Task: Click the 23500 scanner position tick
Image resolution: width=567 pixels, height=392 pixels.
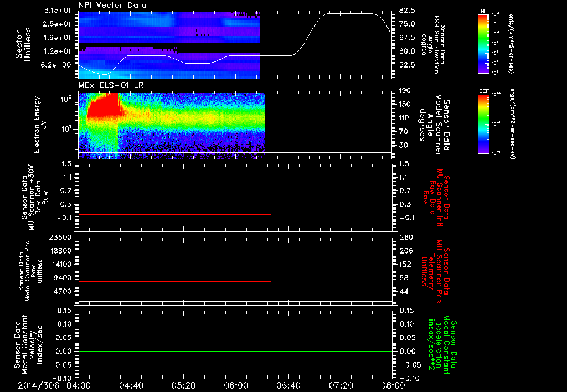Action: [x=60, y=238]
